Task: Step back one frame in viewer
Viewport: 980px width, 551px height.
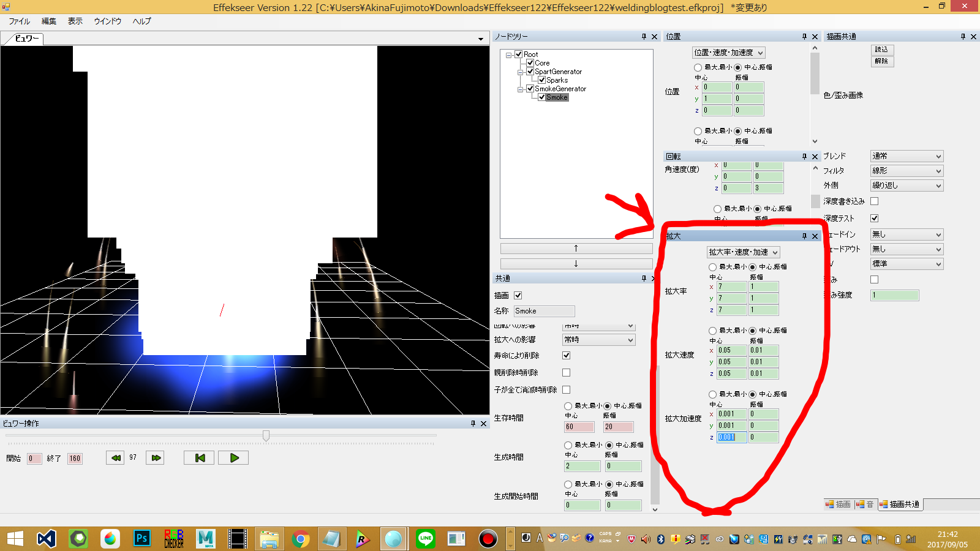Action: (115, 458)
